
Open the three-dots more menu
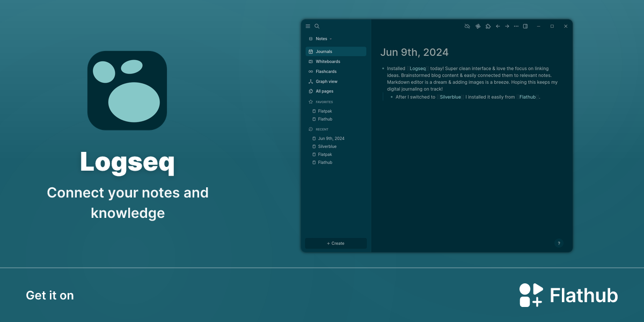pyautogui.click(x=516, y=26)
